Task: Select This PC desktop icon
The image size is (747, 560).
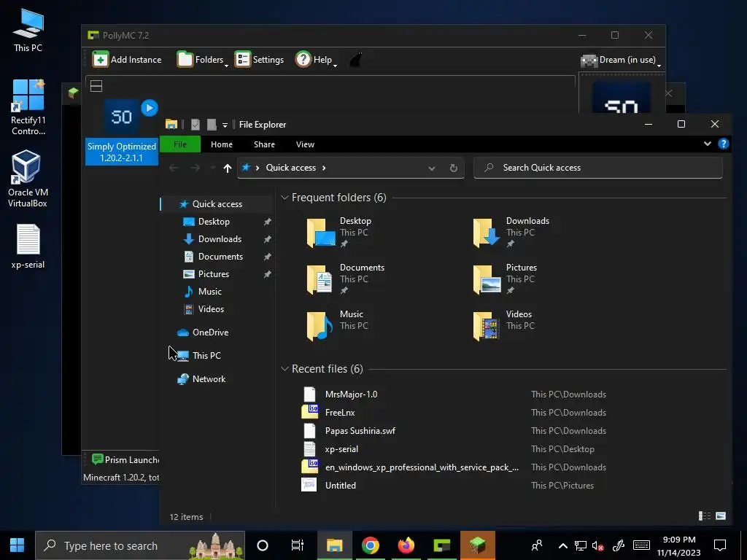Action: click(x=28, y=31)
